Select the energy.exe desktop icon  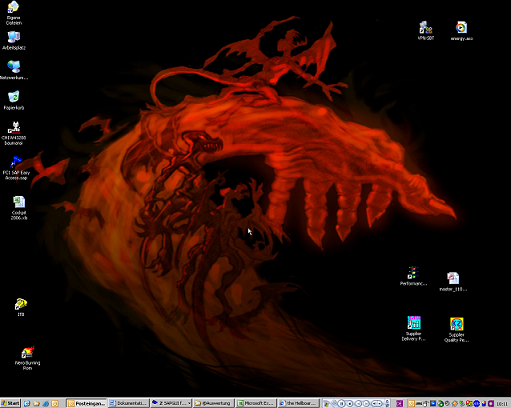462,30
